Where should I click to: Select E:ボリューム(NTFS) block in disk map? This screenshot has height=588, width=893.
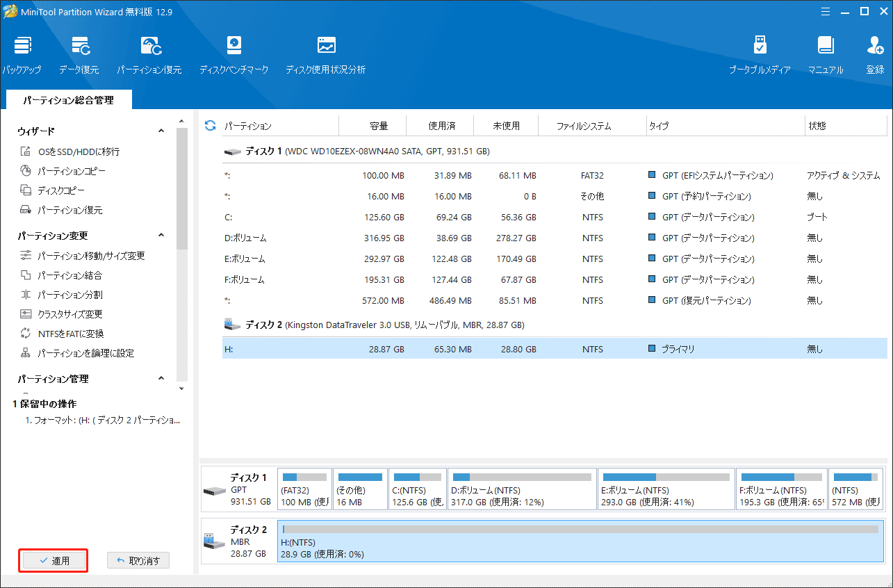(666, 489)
